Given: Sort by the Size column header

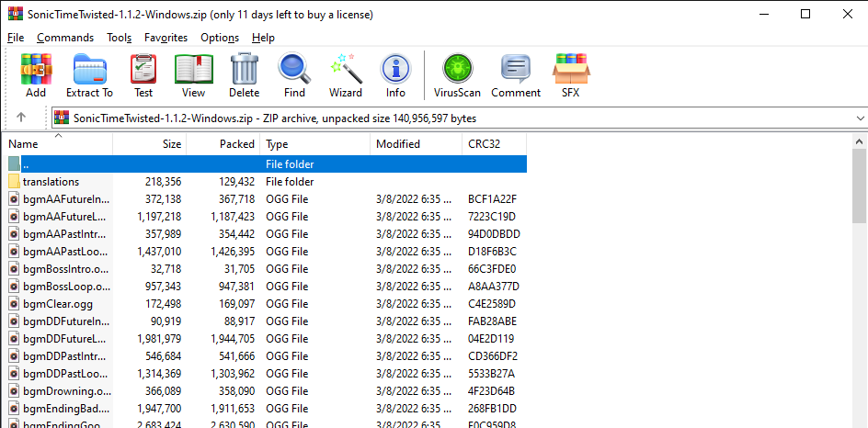Looking at the screenshot, I should [150, 144].
